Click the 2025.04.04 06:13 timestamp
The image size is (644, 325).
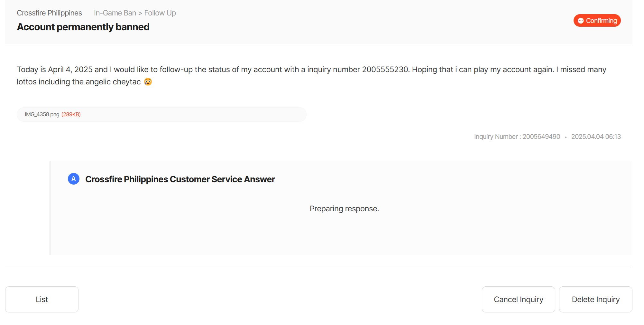coord(596,137)
